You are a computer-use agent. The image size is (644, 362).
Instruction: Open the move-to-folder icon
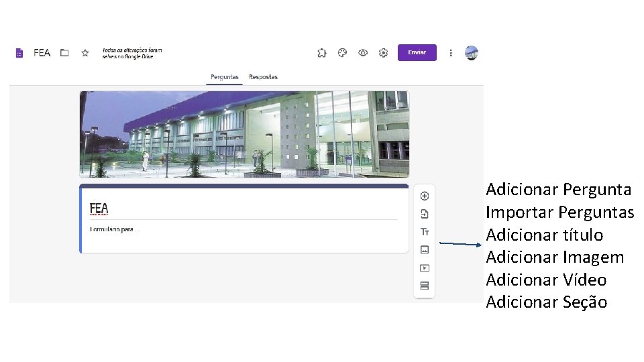click(x=64, y=52)
